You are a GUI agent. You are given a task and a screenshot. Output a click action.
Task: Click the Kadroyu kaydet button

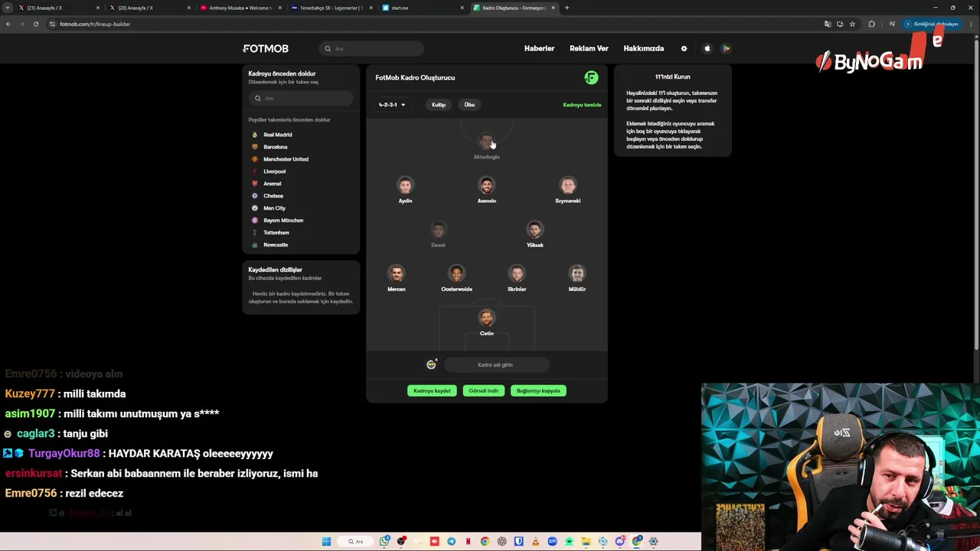coord(432,391)
